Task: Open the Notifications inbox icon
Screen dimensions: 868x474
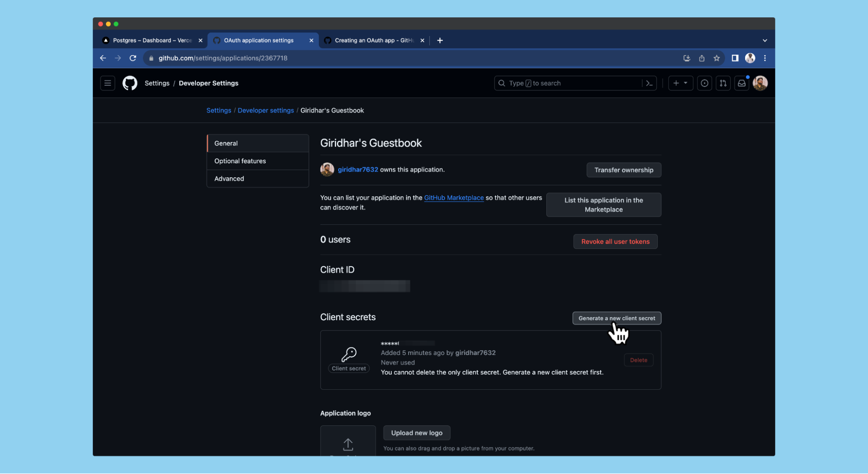Action: tap(742, 83)
